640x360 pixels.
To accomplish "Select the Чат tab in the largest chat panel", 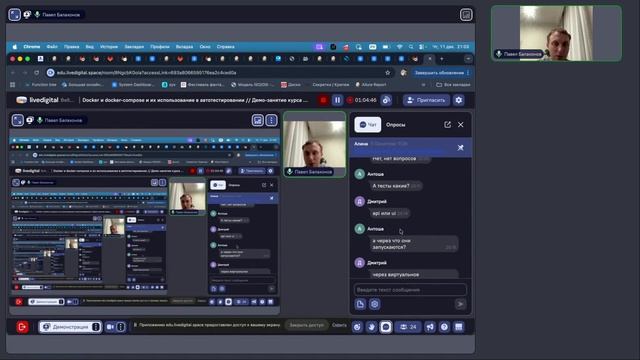I will (x=368, y=124).
